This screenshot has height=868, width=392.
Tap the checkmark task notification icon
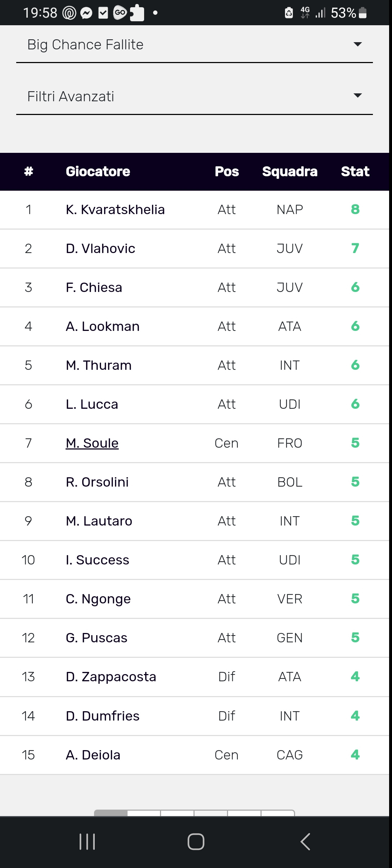[x=103, y=13]
